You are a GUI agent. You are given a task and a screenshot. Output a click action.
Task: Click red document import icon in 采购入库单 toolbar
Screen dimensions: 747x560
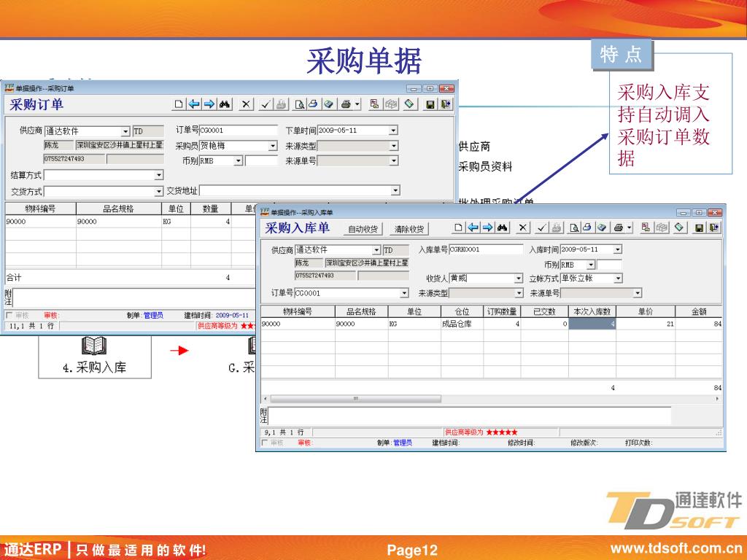[645, 227]
